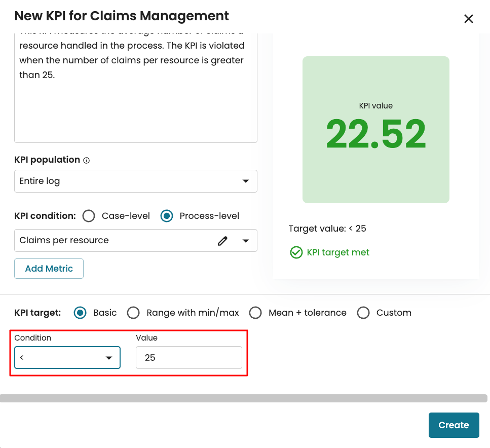Click the green 22.52 KPI value card
Screen dimensions: 490x448
(x=375, y=130)
